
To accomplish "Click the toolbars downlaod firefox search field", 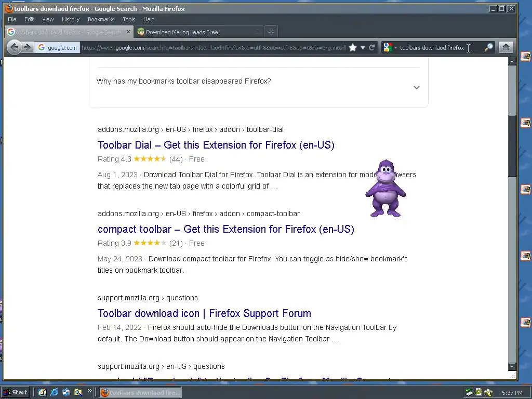I will pyautogui.click(x=437, y=47).
